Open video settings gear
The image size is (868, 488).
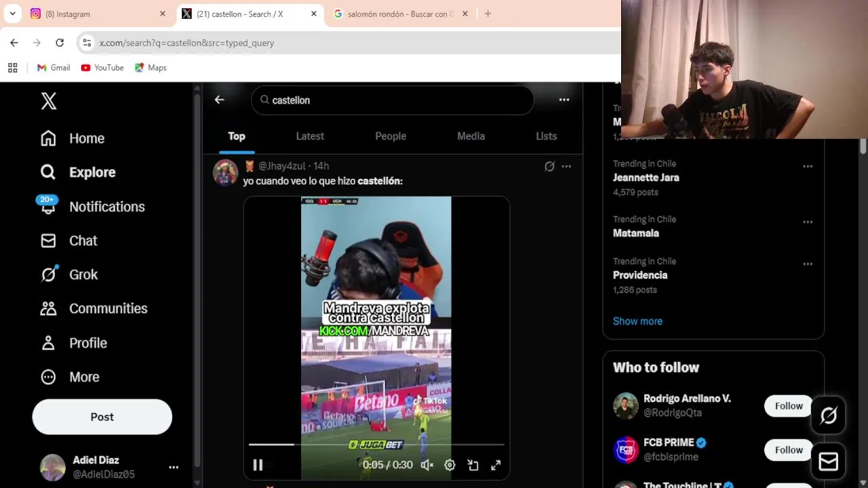[x=450, y=465]
